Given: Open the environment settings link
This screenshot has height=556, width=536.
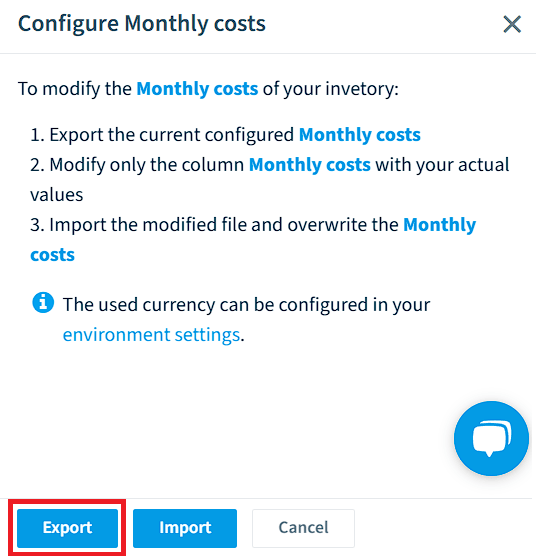Looking at the screenshot, I should click(151, 335).
